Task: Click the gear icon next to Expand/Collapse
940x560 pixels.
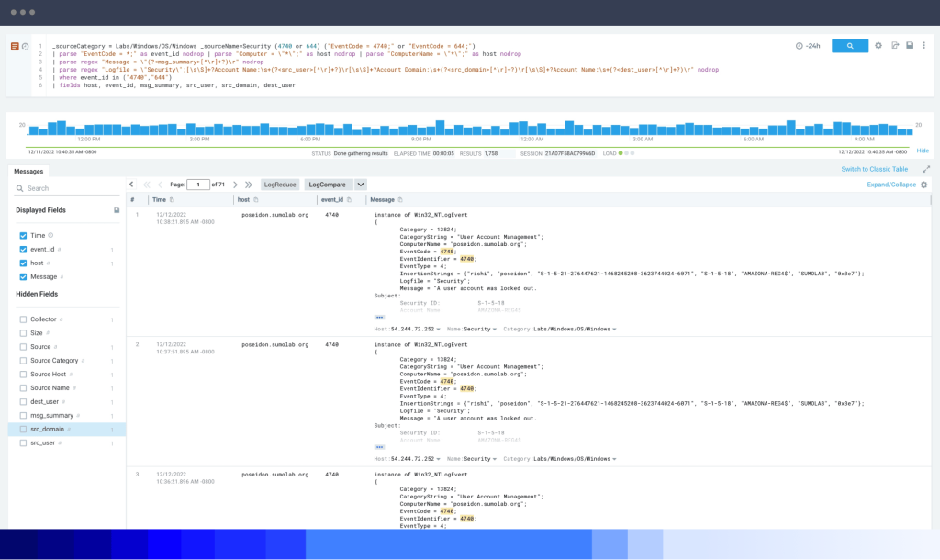Action: click(x=923, y=184)
